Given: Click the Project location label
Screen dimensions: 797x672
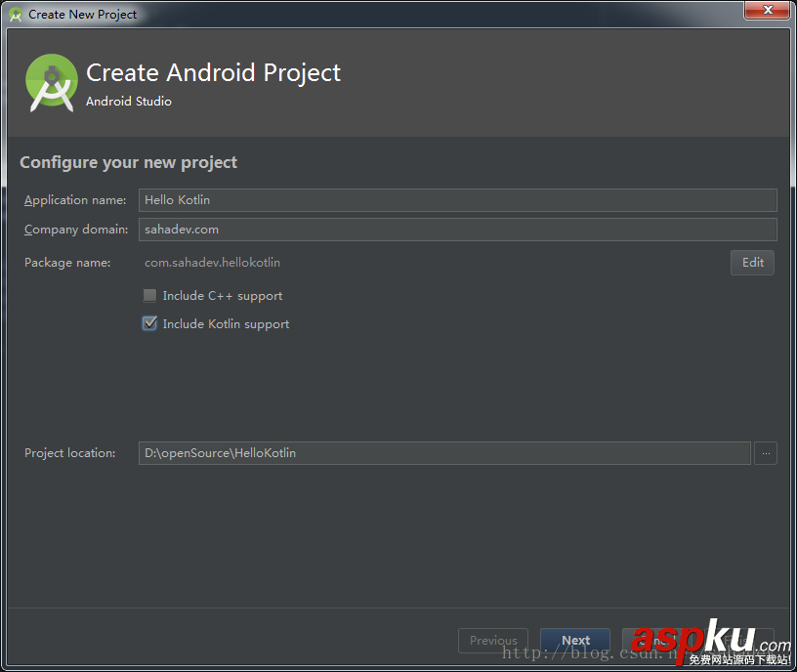Looking at the screenshot, I should point(70,453).
